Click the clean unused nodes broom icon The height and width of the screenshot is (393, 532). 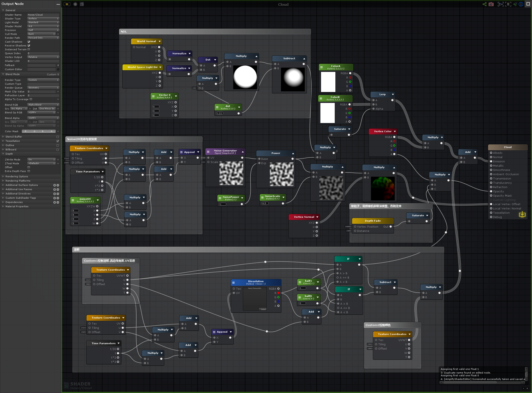(x=515, y=4)
